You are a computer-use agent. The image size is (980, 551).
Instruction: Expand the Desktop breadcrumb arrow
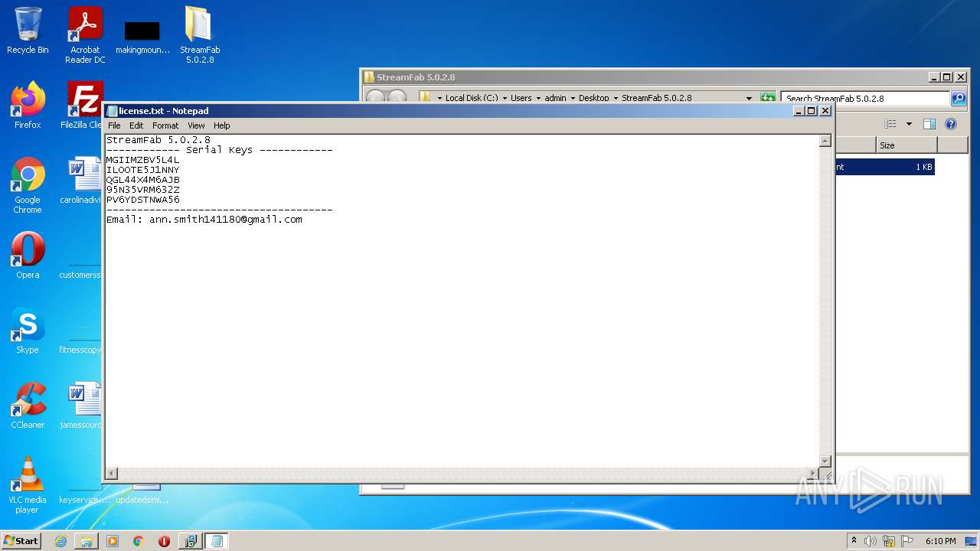[x=616, y=98]
